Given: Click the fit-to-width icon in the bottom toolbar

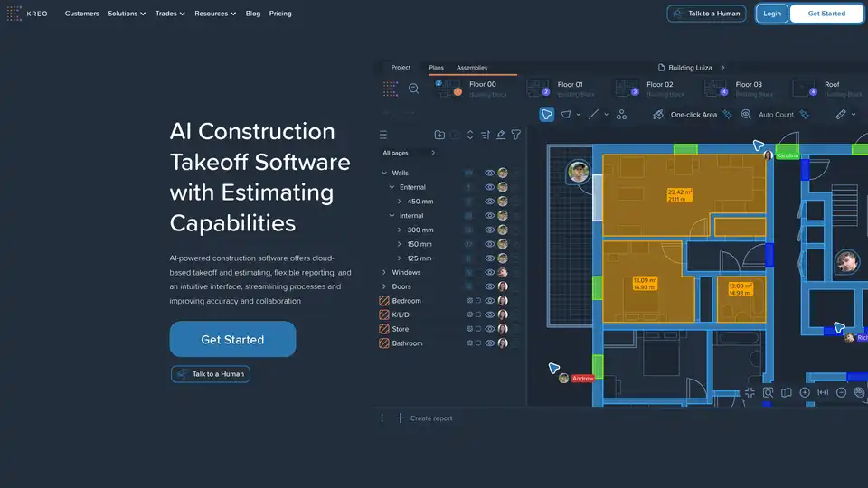Looking at the screenshot, I should pyautogui.click(x=823, y=392).
